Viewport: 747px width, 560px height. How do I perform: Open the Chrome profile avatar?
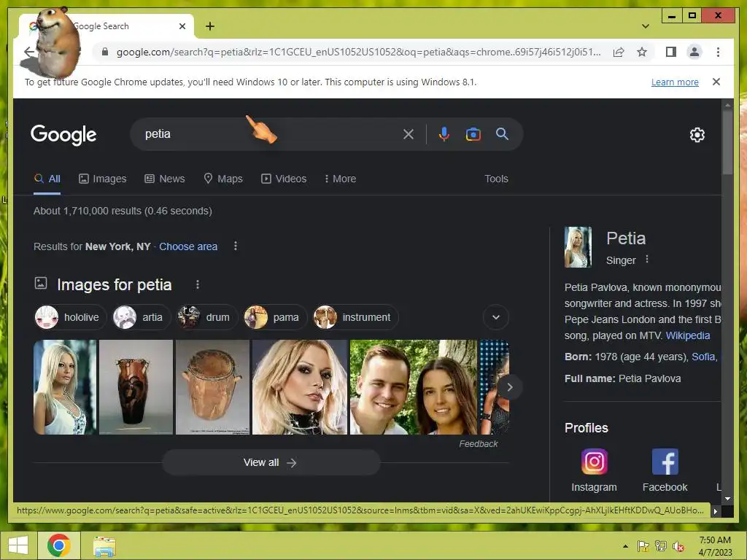[x=694, y=52]
